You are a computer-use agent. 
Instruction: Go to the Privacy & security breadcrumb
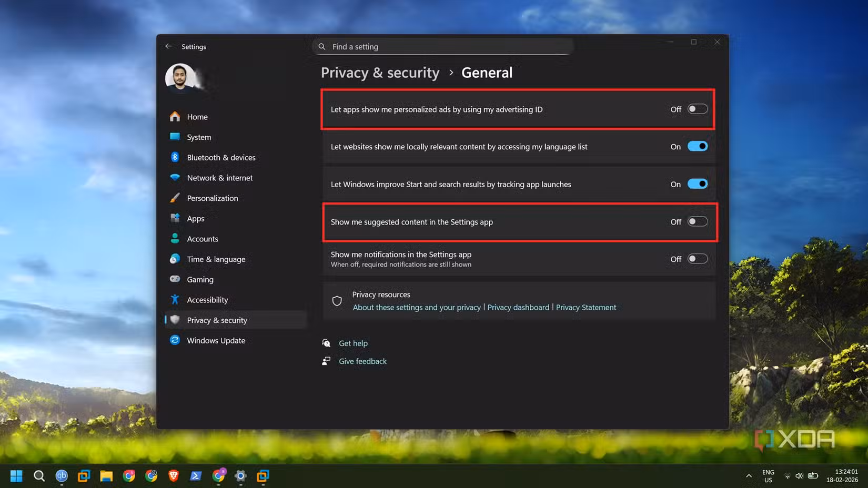coord(380,73)
